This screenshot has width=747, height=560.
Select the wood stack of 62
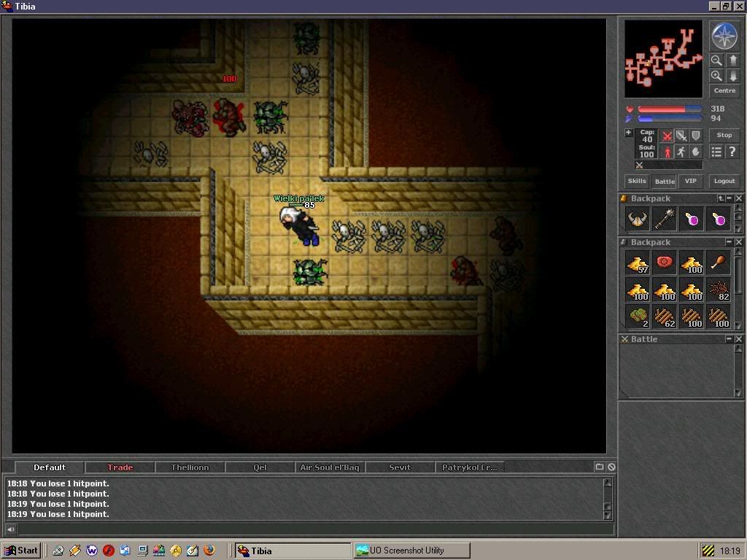[665, 316]
